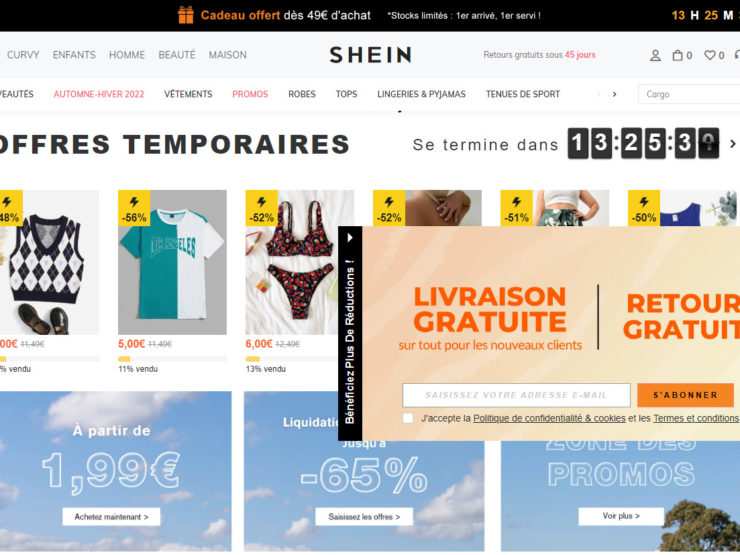Open the PROMOS menu item
This screenshot has width=740, height=555.
250,94
